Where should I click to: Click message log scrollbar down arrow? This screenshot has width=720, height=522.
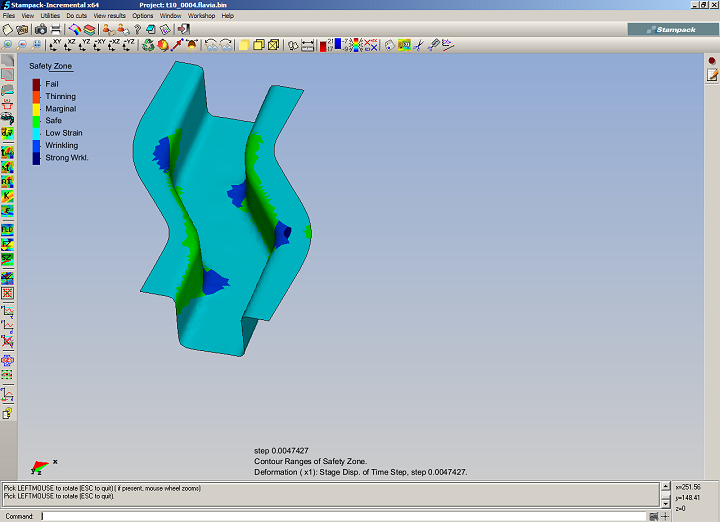[664, 503]
